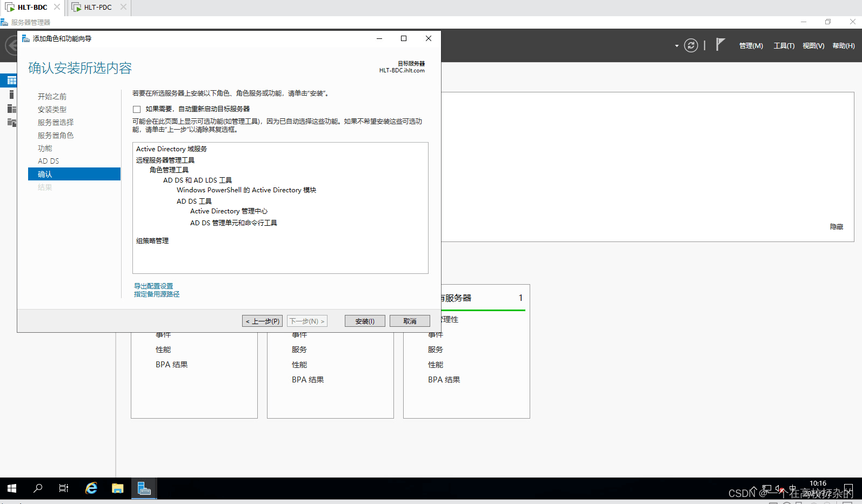Select the 服务器角色 wizard step

point(56,135)
